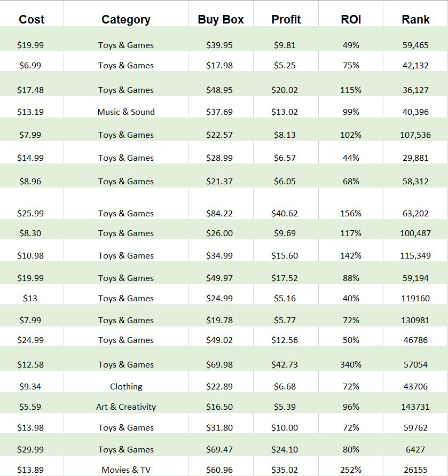Click the $35.02 profit cell
448x476 pixels.
[285, 470]
